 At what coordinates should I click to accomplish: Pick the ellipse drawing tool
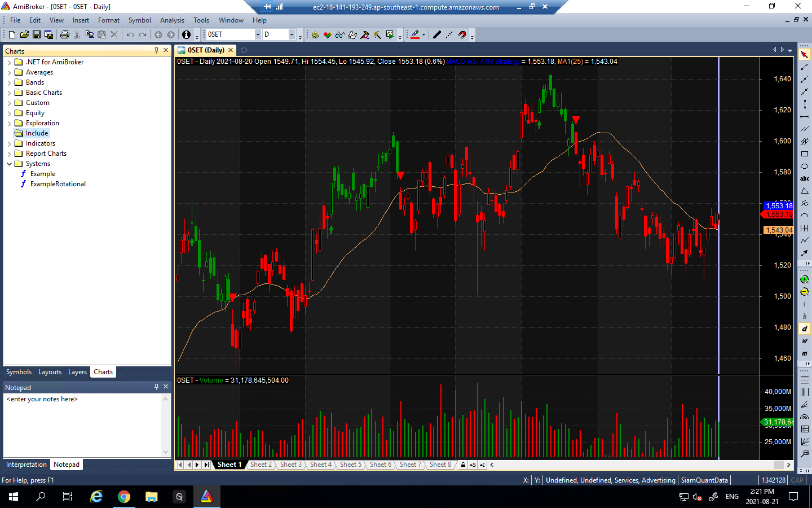pos(805,166)
